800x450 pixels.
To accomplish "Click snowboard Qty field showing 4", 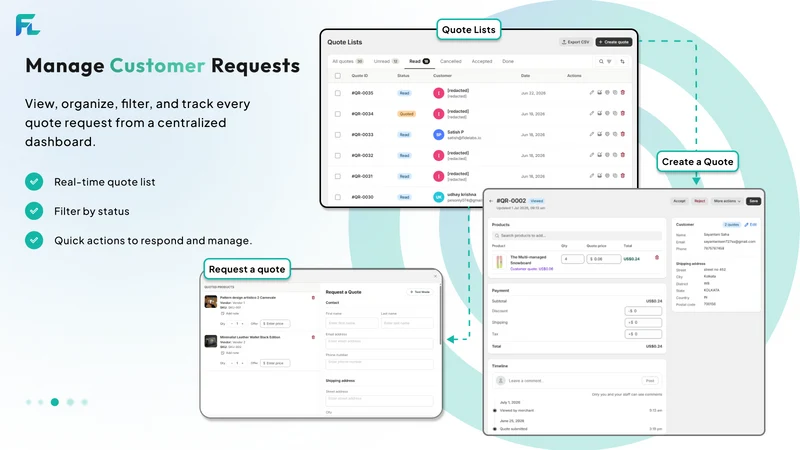I will (572, 259).
